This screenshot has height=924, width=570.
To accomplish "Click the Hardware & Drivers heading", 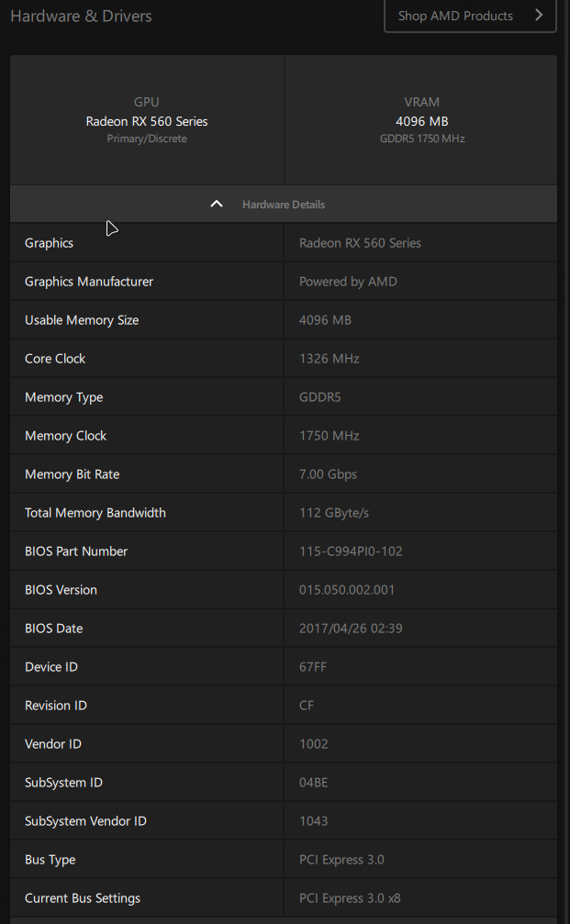I will click(x=81, y=16).
